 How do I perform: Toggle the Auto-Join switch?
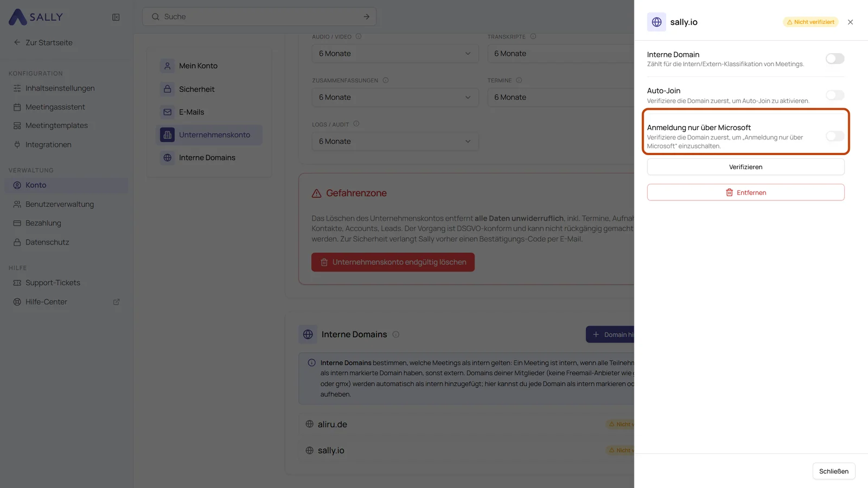click(835, 95)
